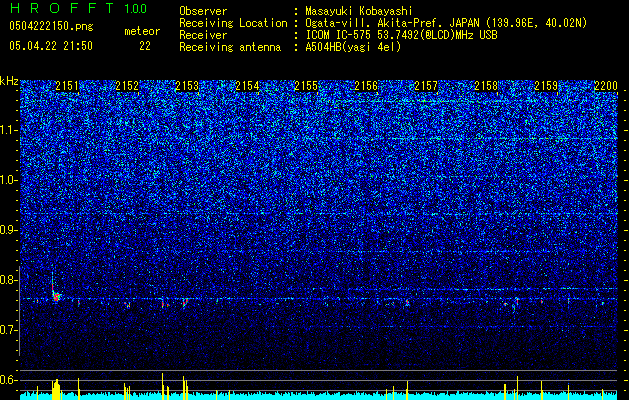The image size is (629, 400).
Task: Click the 0.6 kHz axis label
Action: pos(8,380)
